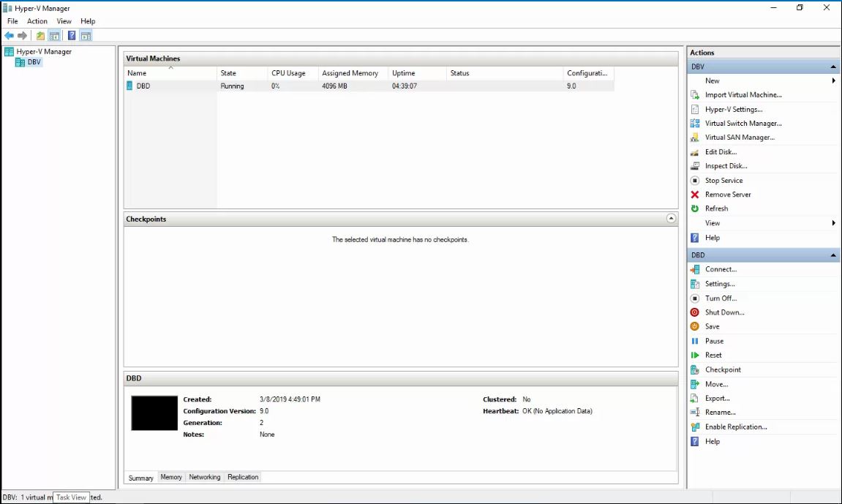Click the Stop Service icon
Image resolution: width=842 pixels, height=504 pixels.
pos(695,181)
